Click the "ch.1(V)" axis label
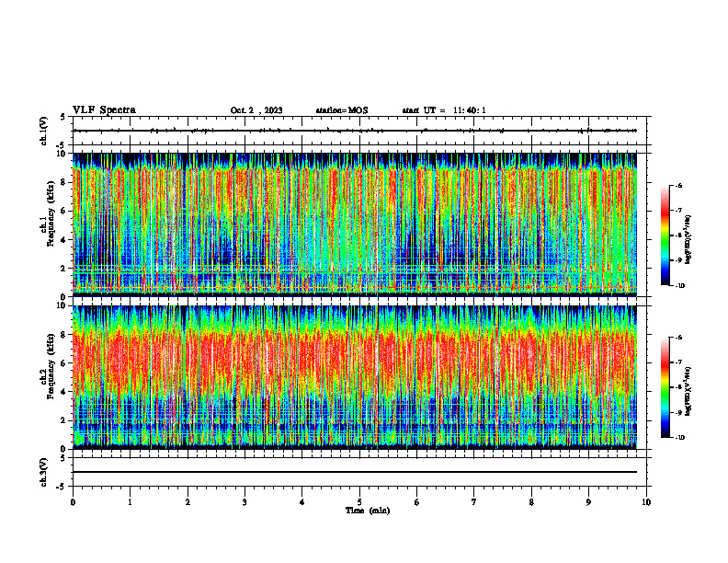The image size is (728, 563). [x=43, y=131]
